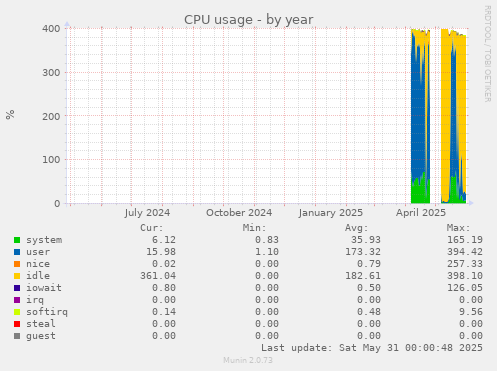497x371 pixels.
Task: Click iowait current value 0.80
Action: [164, 288]
